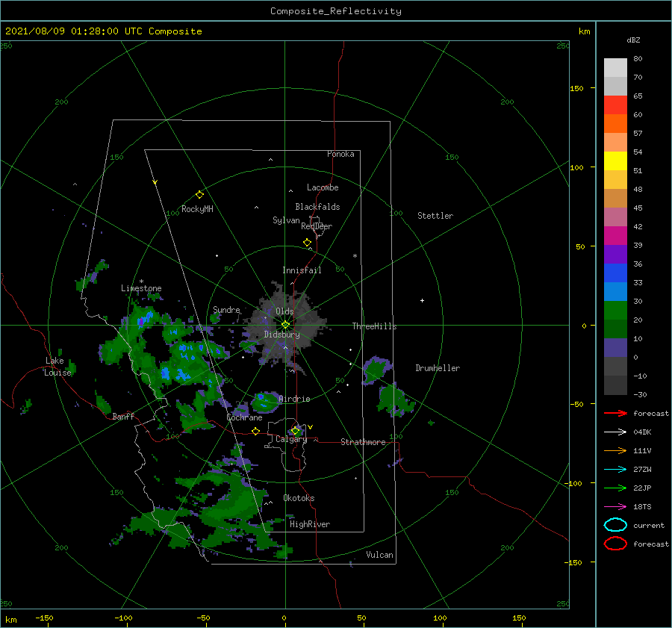Click the white asterisk marker east of Innisfail
The image size is (672, 628).
click(355, 256)
